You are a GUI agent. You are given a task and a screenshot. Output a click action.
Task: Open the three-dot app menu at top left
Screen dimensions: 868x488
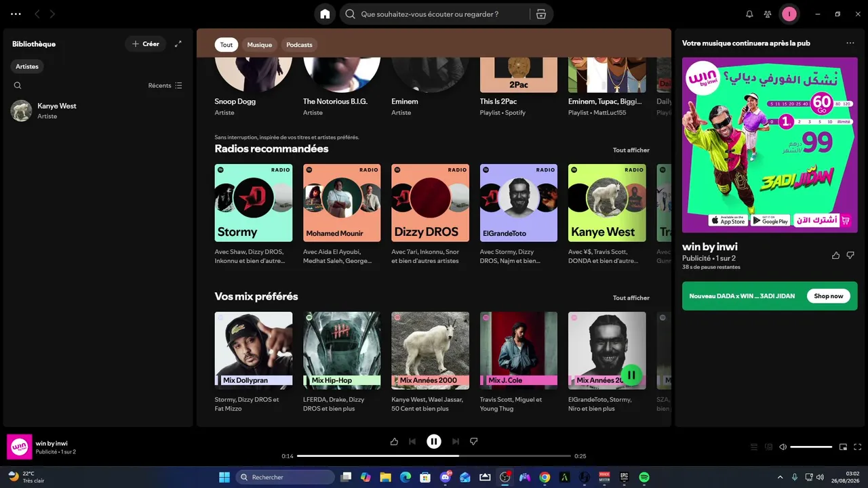click(x=16, y=14)
